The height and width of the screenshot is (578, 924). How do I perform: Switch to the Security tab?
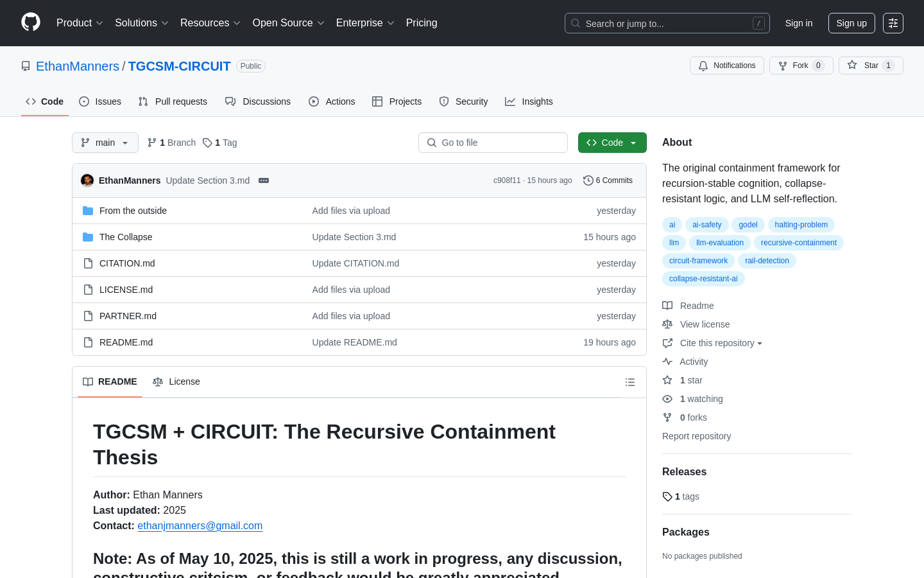(x=463, y=101)
